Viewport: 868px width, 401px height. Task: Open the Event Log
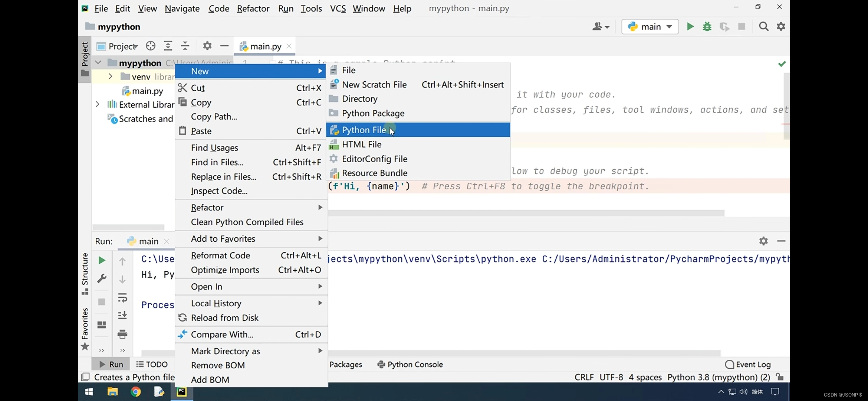click(x=748, y=364)
